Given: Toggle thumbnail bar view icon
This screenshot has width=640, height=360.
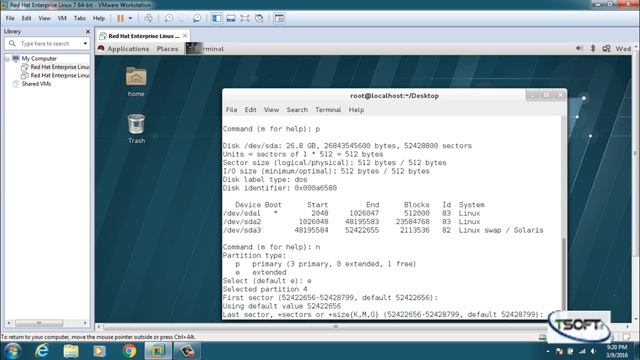Looking at the screenshot, I should point(231,18).
